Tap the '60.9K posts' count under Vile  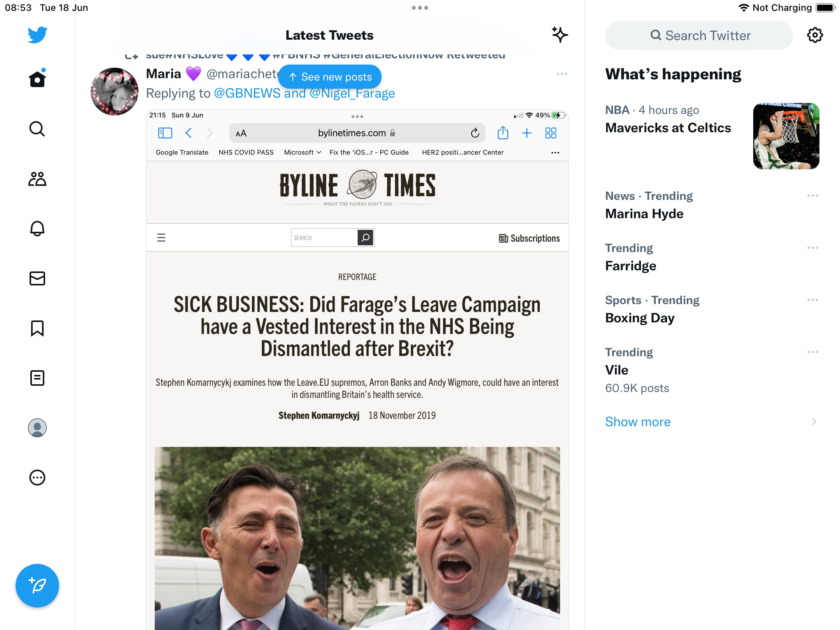coord(637,388)
